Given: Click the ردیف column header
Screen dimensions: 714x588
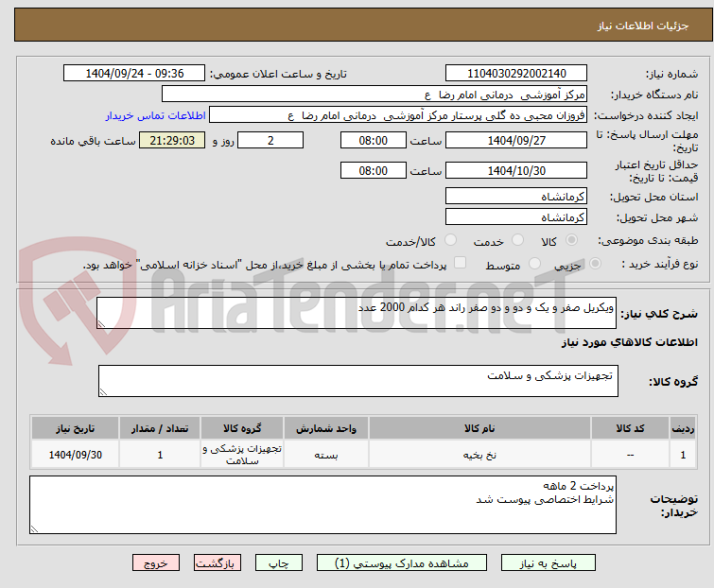Looking at the screenshot, I should (x=683, y=428).
